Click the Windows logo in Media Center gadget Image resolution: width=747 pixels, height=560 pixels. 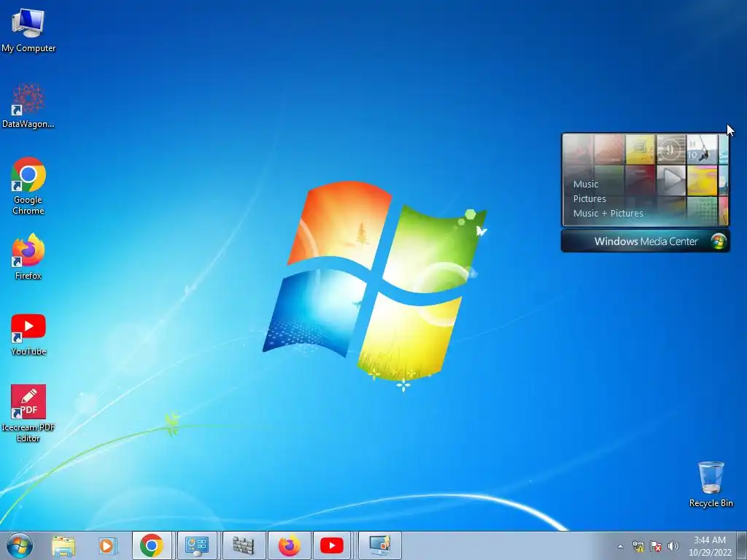coord(719,241)
